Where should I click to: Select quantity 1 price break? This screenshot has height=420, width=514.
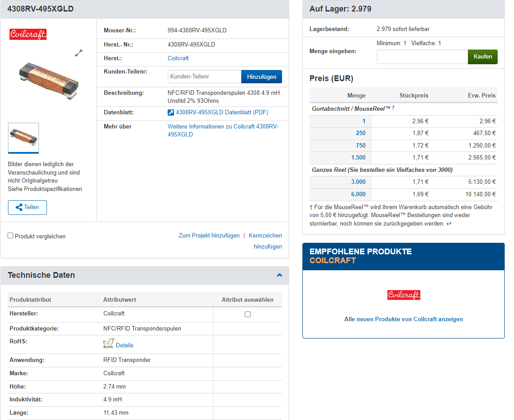coord(364,121)
